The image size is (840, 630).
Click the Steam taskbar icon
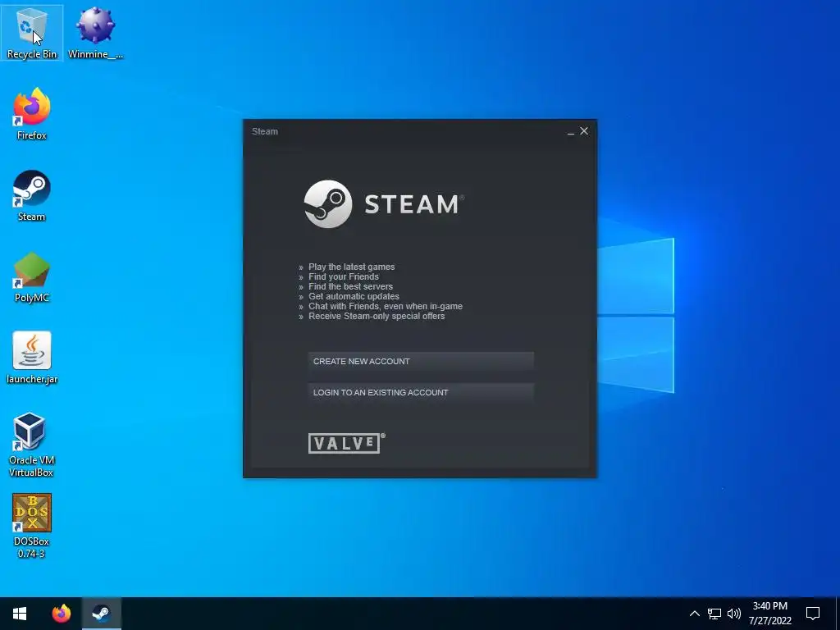pos(101,614)
